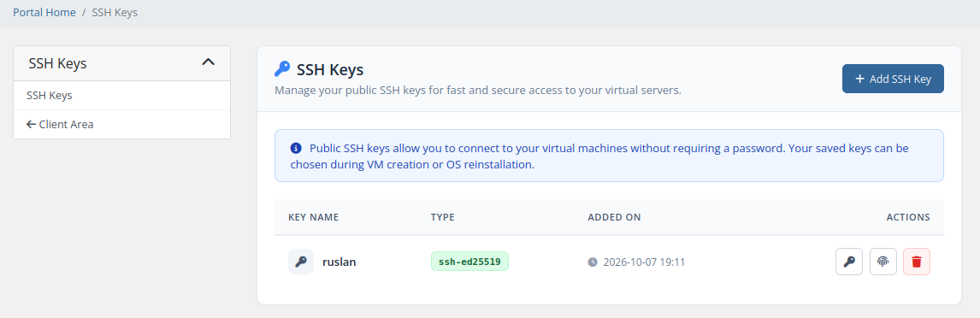Click the TYPE column header
980x318 pixels.
(442, 217)
